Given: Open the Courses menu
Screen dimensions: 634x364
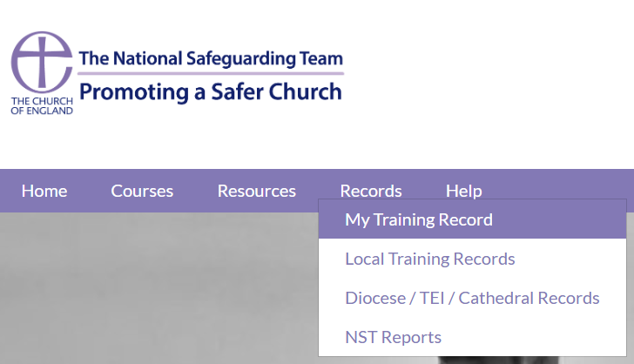Looking at the screenshot, I should click(142, 191).
